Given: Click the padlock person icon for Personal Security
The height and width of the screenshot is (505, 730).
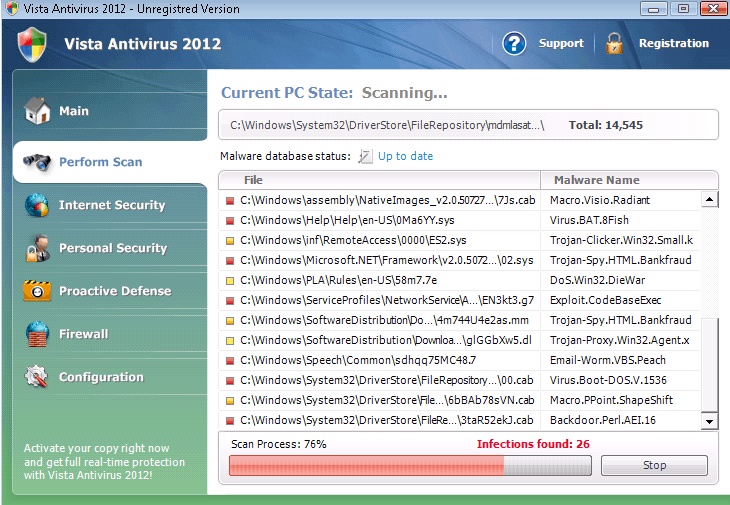Looking at the screenshot, I should pyautogui.click(x=37, y=248).
